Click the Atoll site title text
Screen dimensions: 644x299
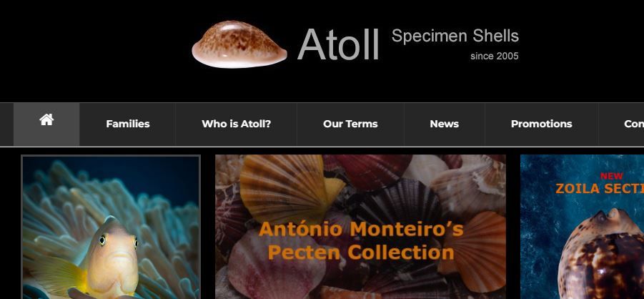pyautogui.click(x=338, y=44)
